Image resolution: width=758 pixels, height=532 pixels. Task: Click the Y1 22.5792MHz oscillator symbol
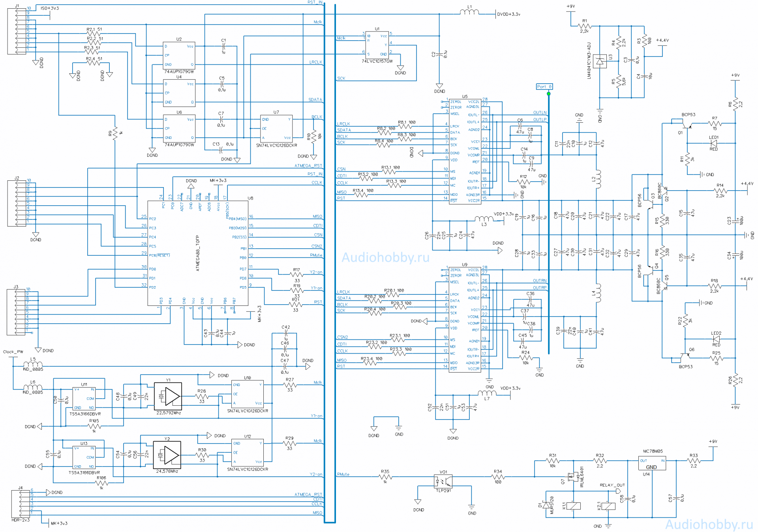pos(168,396)
